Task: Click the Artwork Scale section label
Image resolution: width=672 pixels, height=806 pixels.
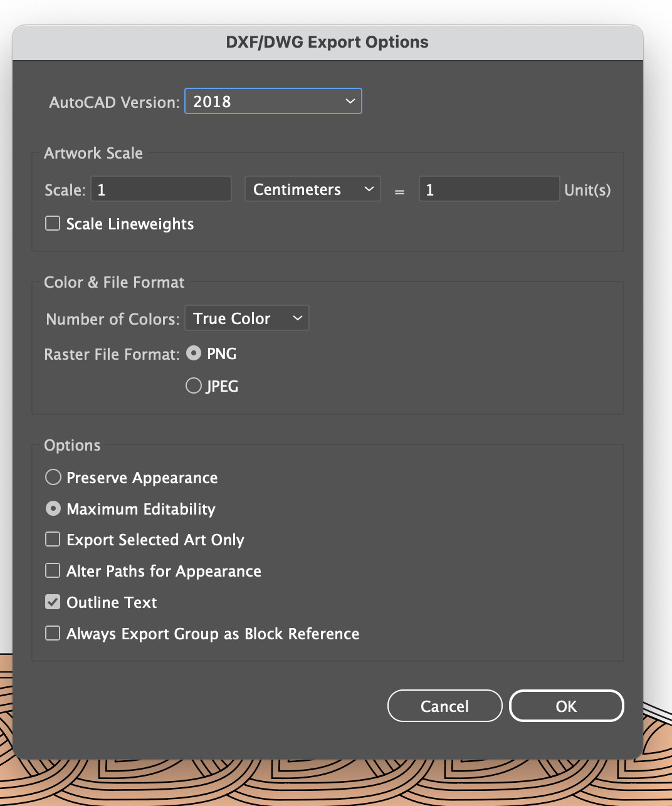Action: [x=93, y=153]
